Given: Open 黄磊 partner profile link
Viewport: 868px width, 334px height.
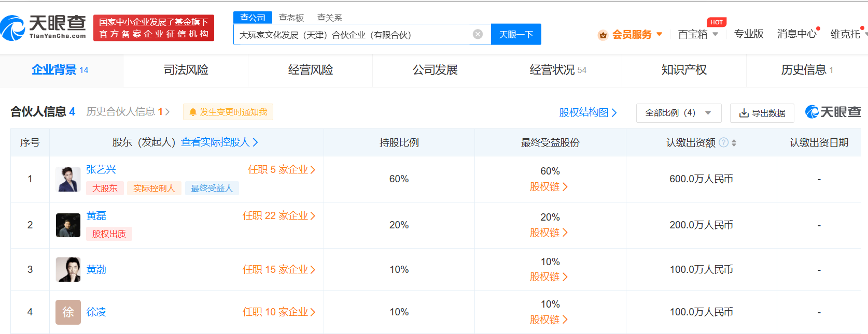Looking at the screenshot, I should (96, 215).
